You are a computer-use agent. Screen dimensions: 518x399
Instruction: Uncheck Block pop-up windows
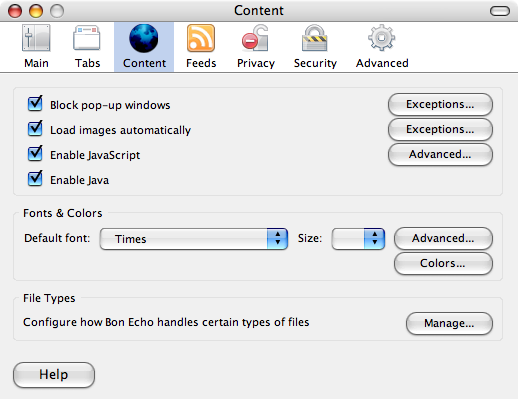(x=35, y=103)
